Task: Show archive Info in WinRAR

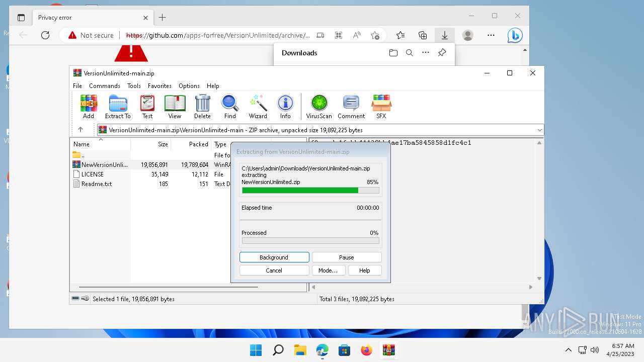Action: tap(285, 107)
